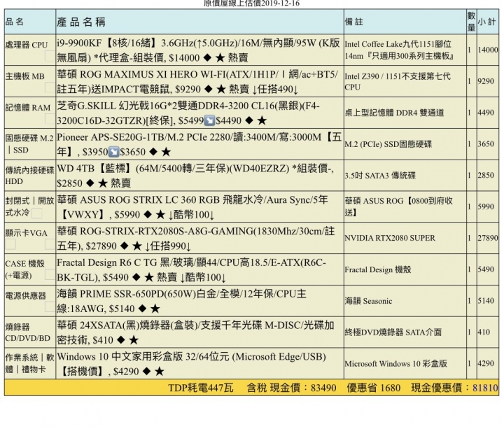Screen dimensions: 504x429
Task: Tick the checkbox in 處理器 CPU cell
Action: (50, 56)
